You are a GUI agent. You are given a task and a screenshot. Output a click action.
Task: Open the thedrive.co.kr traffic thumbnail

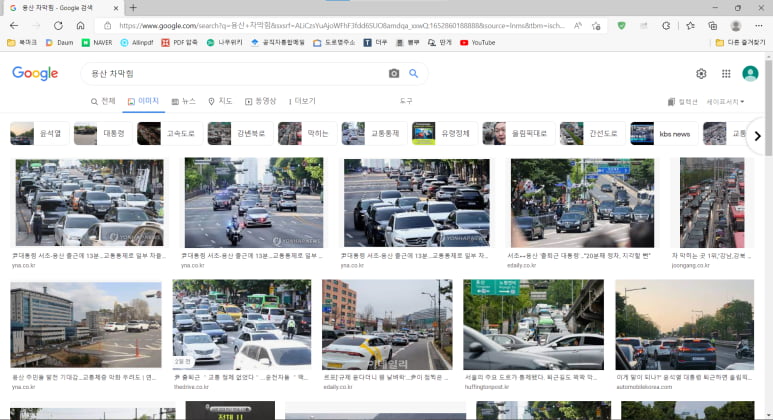(x=242, y=325)
